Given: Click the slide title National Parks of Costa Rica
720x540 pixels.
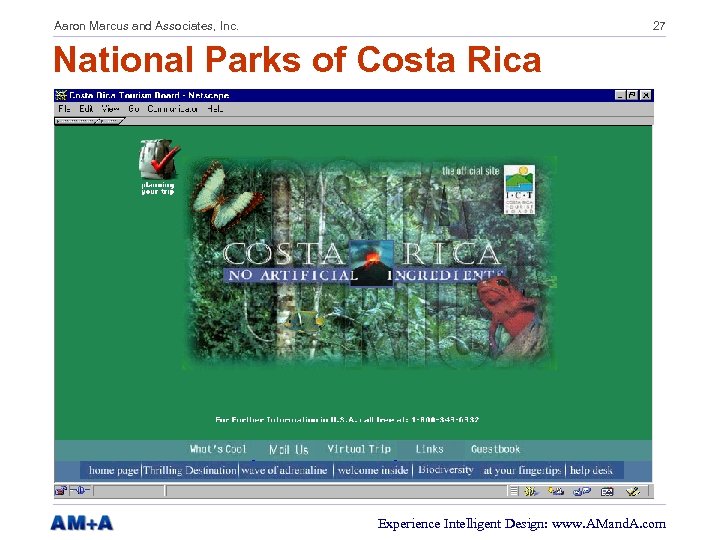Looking at the screenshot, I should (x=298, y=59).
